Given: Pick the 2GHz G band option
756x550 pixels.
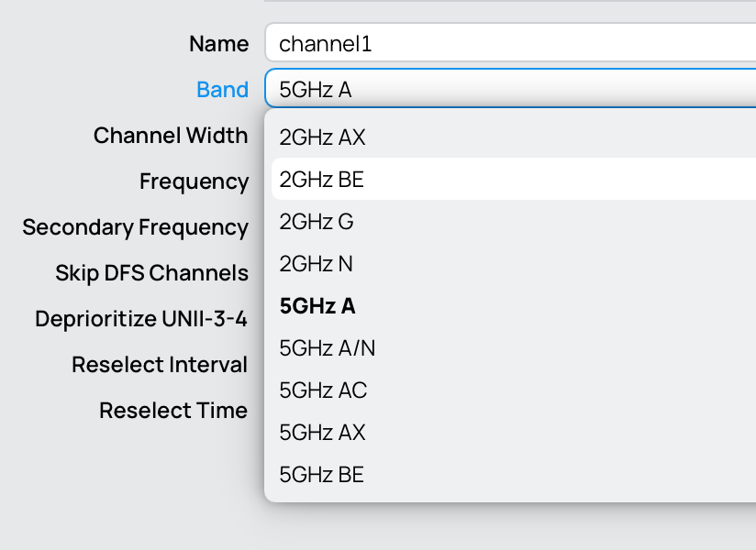Looking at the screenshot, I should [x=317, y=222].
